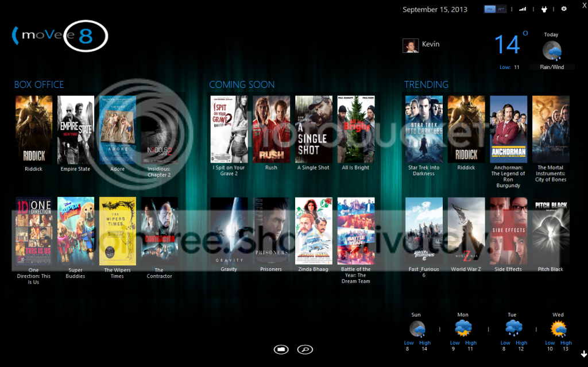Image resolution: width=588 pixels, height=367 pixels.
Task: Click Today's Rain/Wind weather icon
Action: [552, 51]
